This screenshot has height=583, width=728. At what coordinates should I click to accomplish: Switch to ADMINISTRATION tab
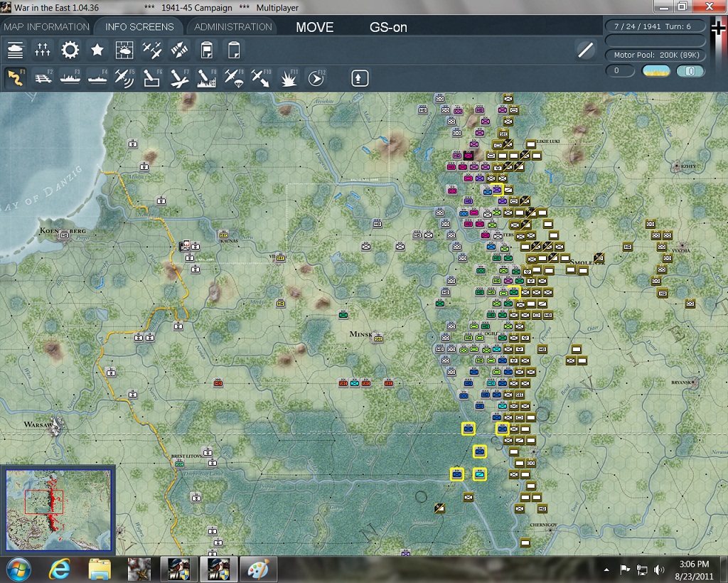coord(233,27)
